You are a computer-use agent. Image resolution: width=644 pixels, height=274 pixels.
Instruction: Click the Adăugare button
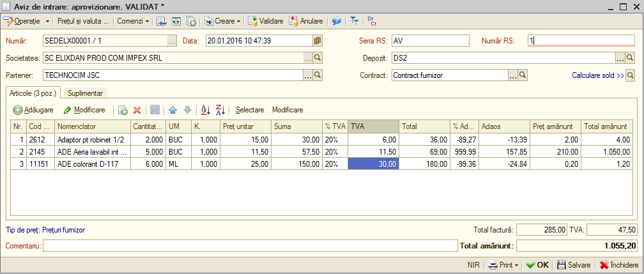pos(33,110)
